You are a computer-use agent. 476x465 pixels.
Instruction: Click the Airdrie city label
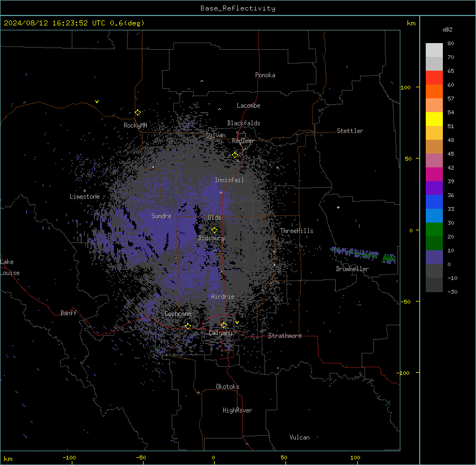click(x=223, y=297)
